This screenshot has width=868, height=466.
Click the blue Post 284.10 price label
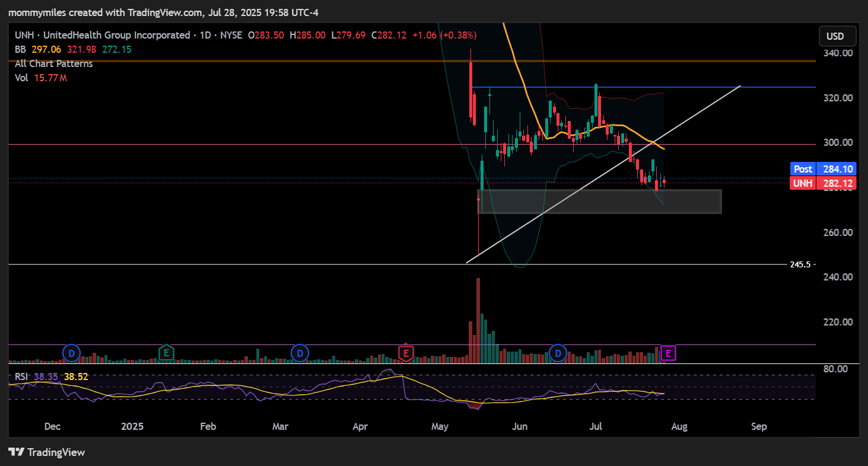(x=824, y=169)
